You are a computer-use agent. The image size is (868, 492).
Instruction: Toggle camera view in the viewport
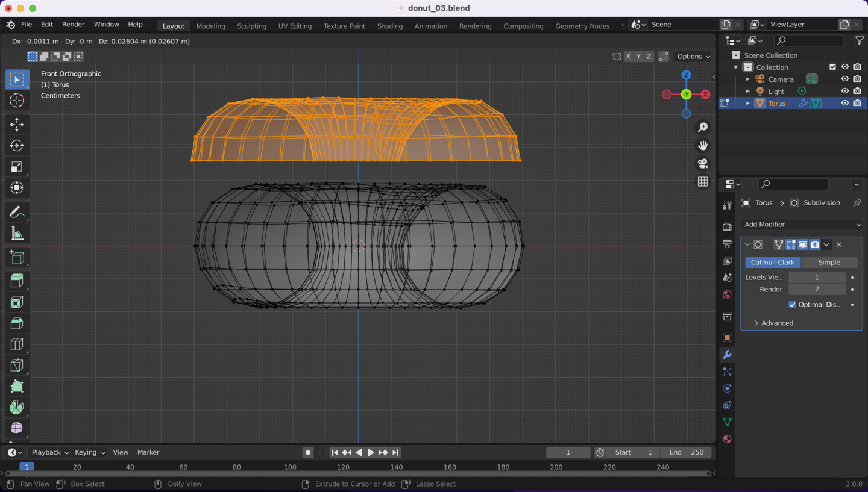tap(703, 164)
